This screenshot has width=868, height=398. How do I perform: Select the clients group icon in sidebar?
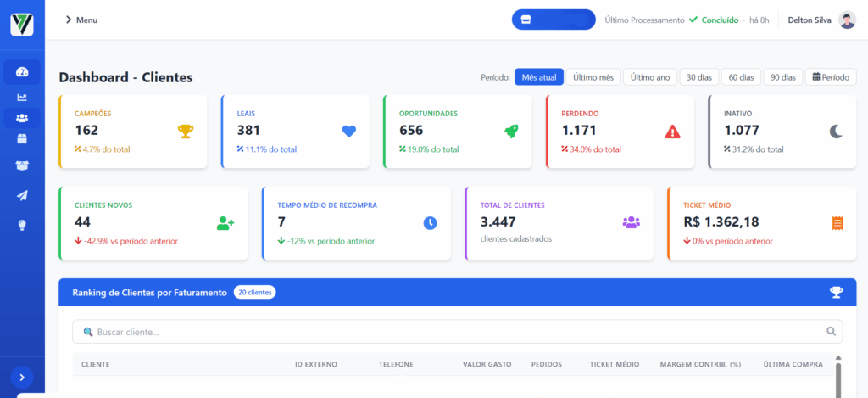(22, 118)
